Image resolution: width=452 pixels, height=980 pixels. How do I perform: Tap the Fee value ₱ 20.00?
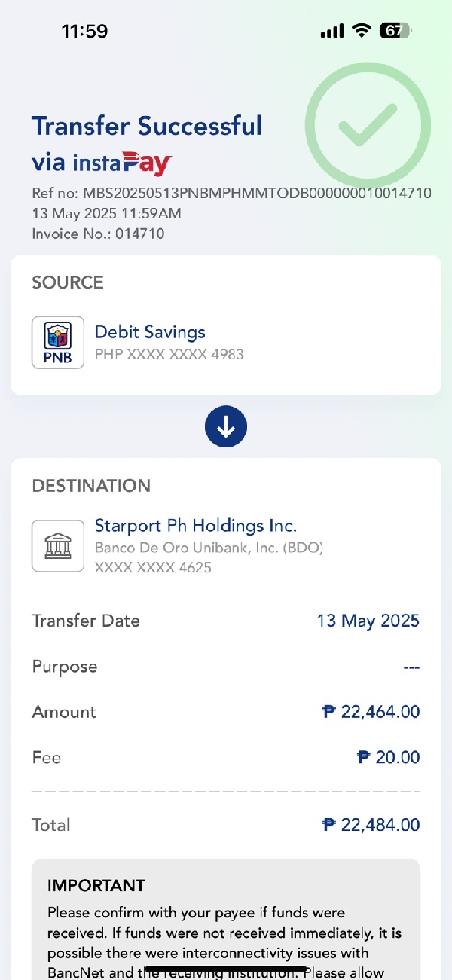(x=388, y=757)
